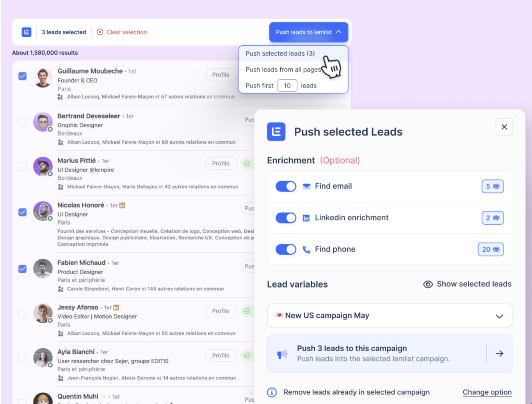
Task: Click the lemlist logo in the Push selected Leads panel
Action: tap(276, 132)
